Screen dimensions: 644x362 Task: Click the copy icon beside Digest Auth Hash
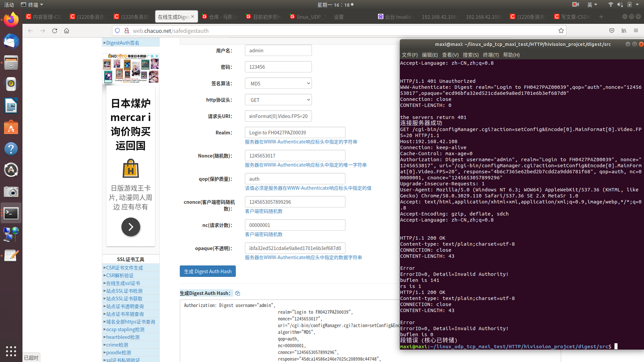click(237, 293)
